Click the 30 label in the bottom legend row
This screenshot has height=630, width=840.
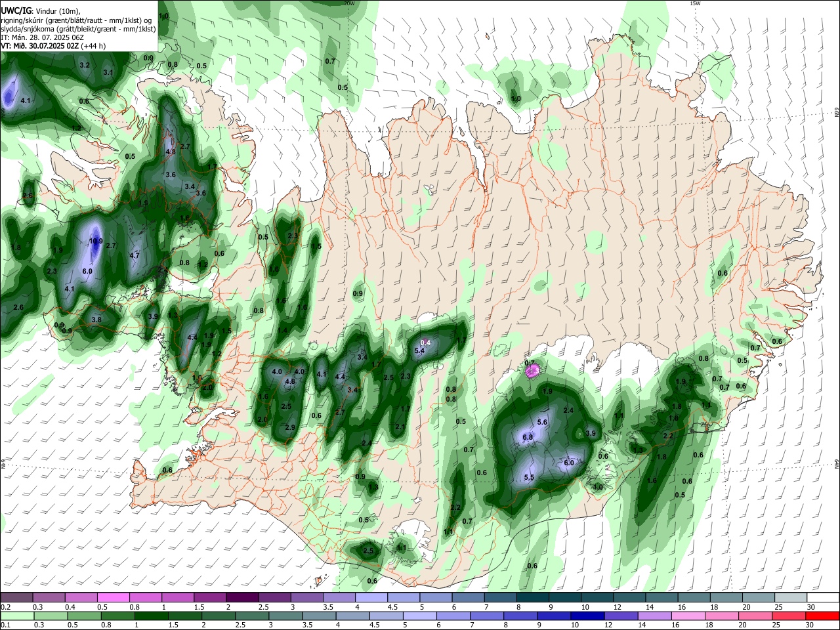[811, 625]
